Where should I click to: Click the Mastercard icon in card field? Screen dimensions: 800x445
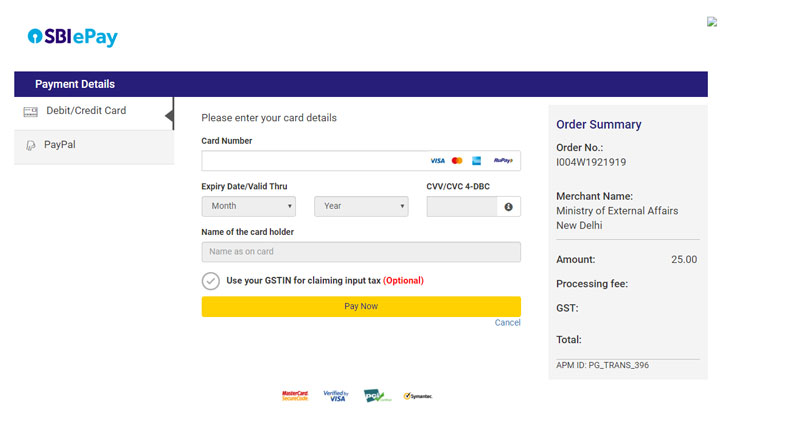457,160
